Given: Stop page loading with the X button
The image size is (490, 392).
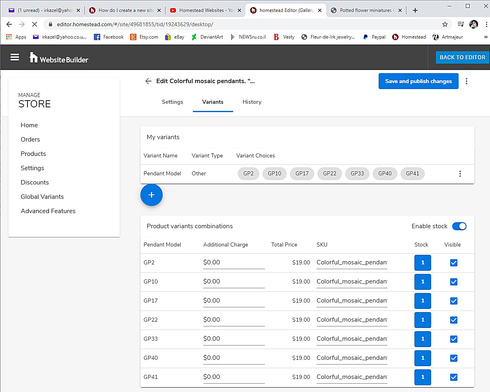Looking at the screenshot, I should point(34,24).
